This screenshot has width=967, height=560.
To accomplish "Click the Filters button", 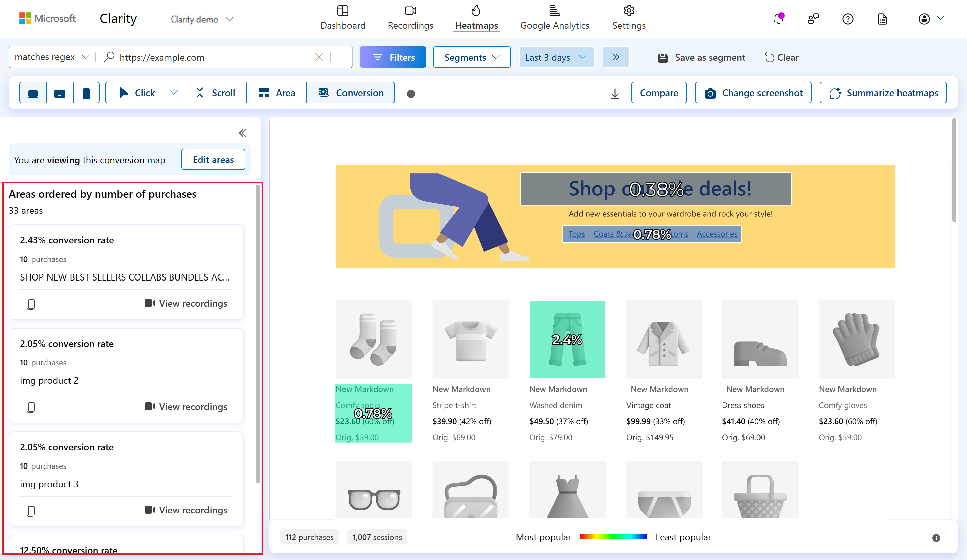I will [x=394, y=57].
